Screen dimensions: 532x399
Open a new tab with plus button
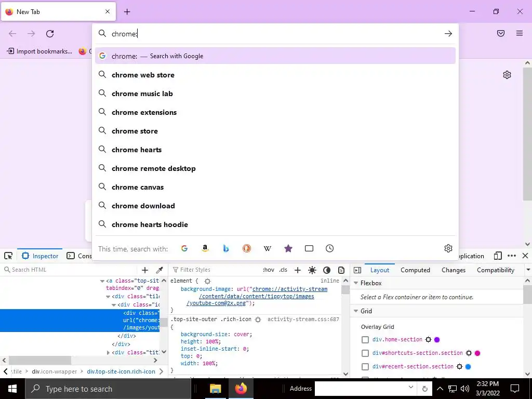pos(127,12)
